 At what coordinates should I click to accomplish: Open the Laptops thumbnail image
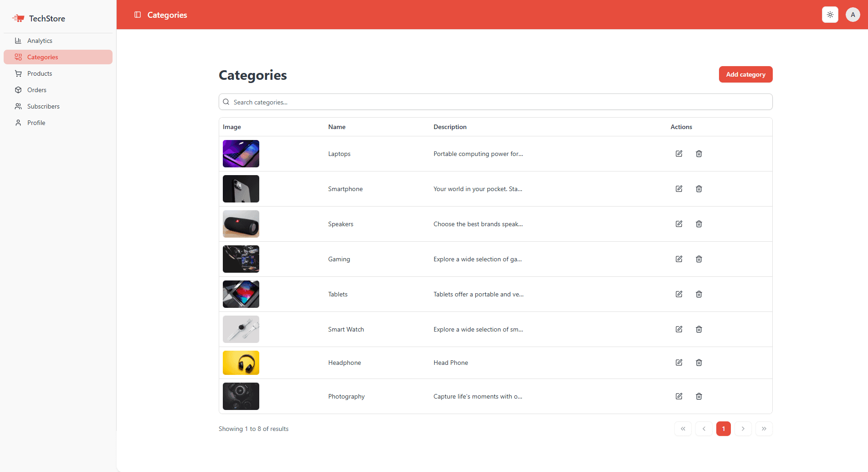pyautogui.click(x=241, y=154)
